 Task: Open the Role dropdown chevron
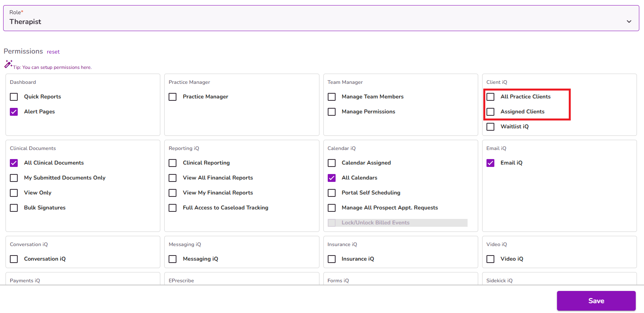629,22
